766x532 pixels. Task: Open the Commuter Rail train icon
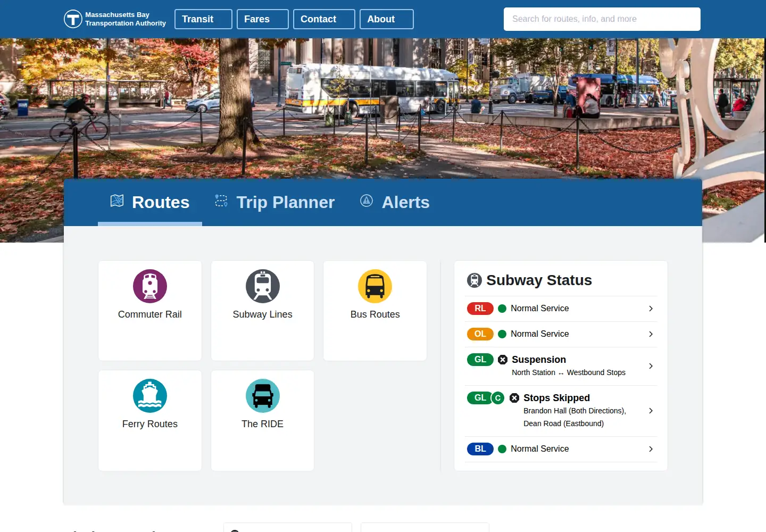click(150, 286)
